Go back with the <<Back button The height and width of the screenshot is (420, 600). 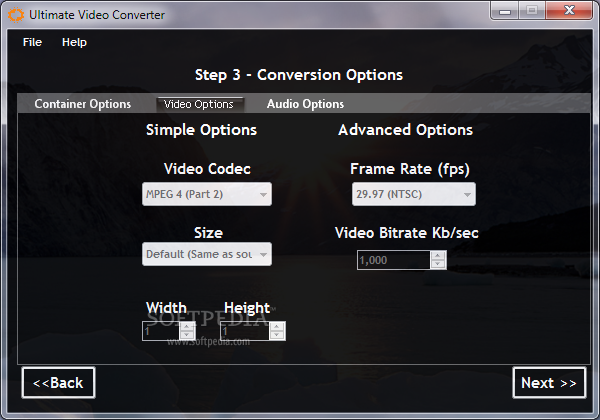(x=58, y=383)
